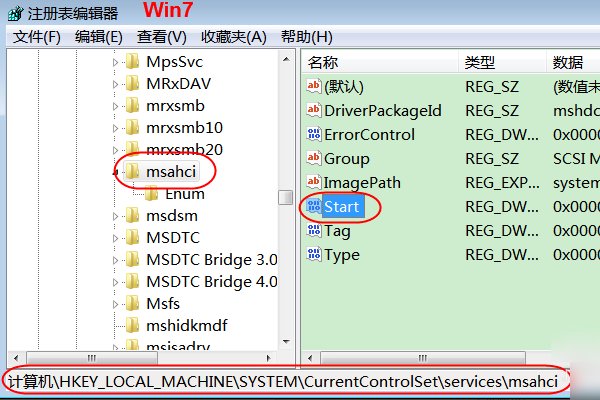The height and width of the screenshot is (400, 600).
Task: Click tree pane scroll down arrow
Action: pos(286,341)
